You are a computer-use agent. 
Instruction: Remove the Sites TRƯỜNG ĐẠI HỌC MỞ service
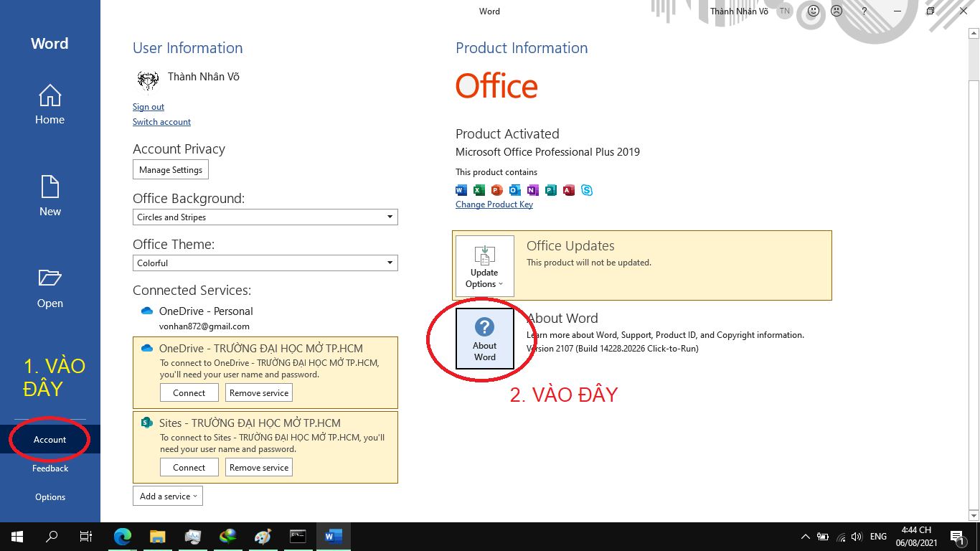pyautogui.click(x=258, y=467)
